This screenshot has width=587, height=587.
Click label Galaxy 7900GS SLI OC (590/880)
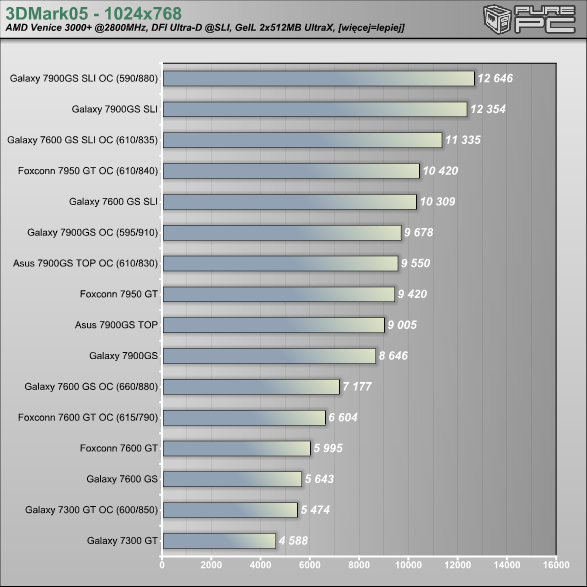coord(84,79)
